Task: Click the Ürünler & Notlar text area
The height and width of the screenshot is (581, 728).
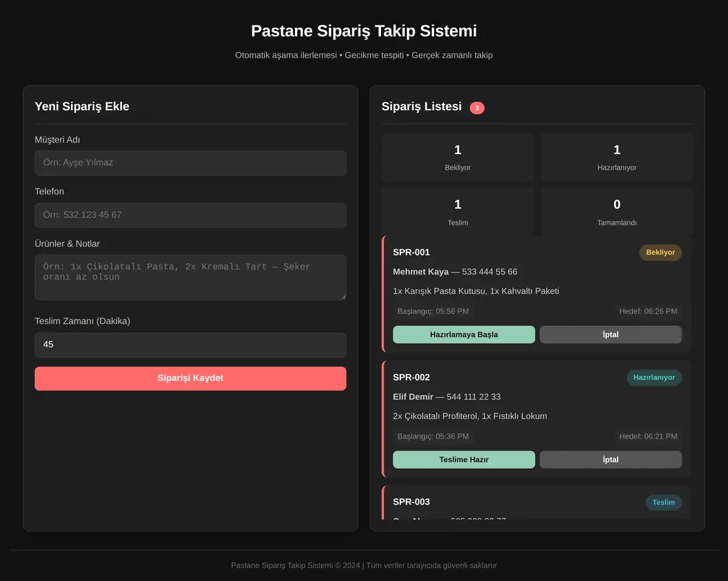Action: pos(190,277)
